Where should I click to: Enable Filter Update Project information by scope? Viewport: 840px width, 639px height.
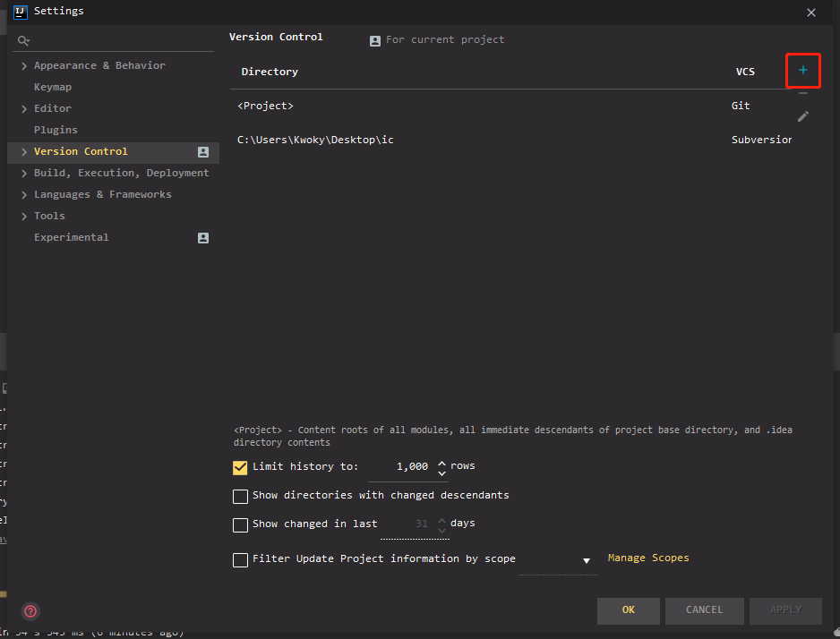pyautogui.click(x=240, y=559)
